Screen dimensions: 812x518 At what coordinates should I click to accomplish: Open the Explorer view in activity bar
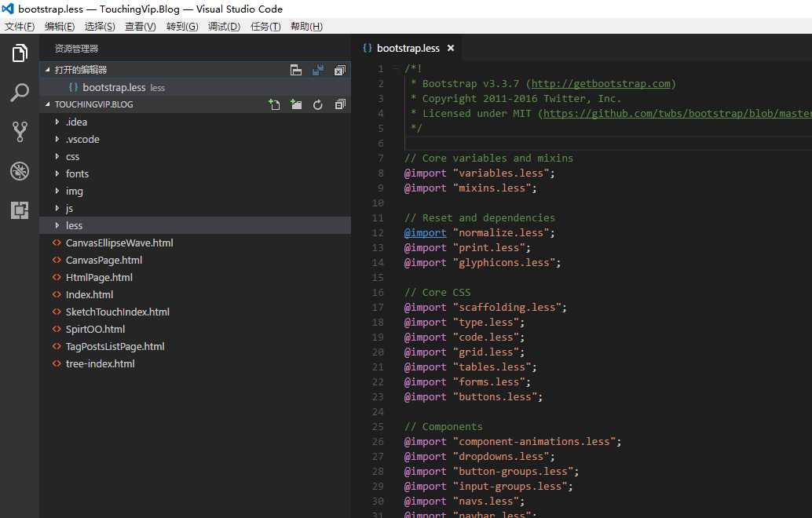click(x=20, y=53)
